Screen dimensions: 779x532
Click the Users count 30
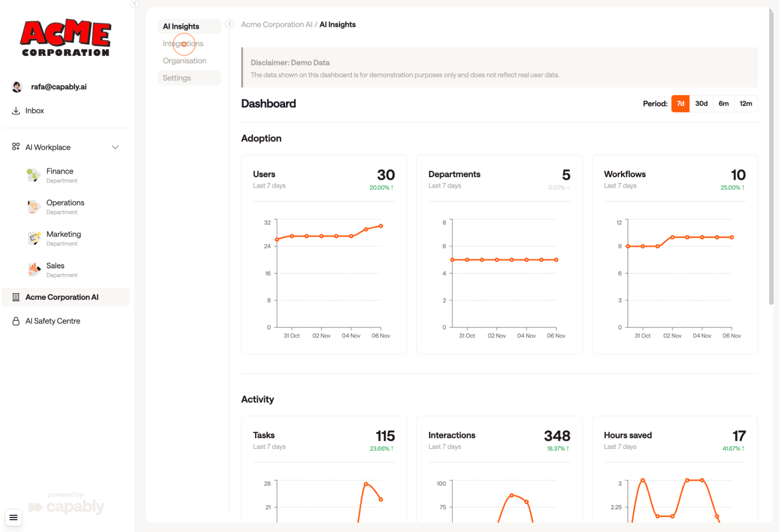point(386,175)
